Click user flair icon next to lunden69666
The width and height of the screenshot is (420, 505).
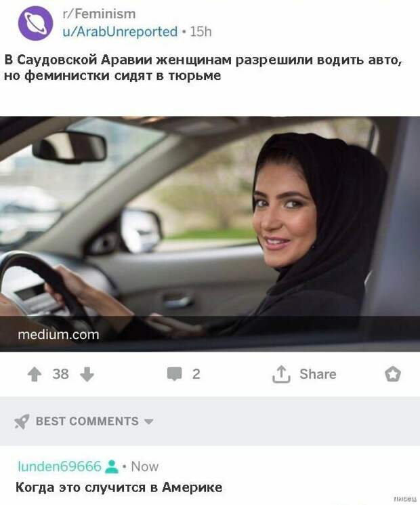pyautogui.click(x=112, y=466)
